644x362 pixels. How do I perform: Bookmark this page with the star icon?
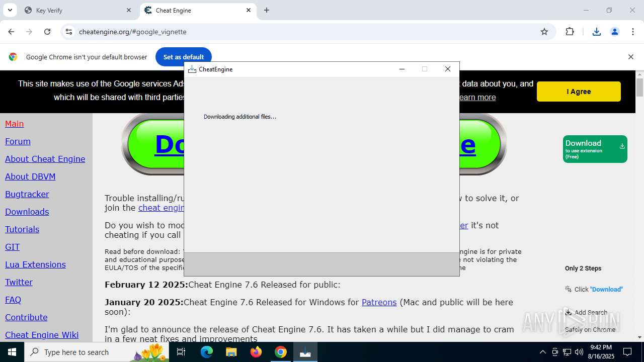click(x=544, y=32)
